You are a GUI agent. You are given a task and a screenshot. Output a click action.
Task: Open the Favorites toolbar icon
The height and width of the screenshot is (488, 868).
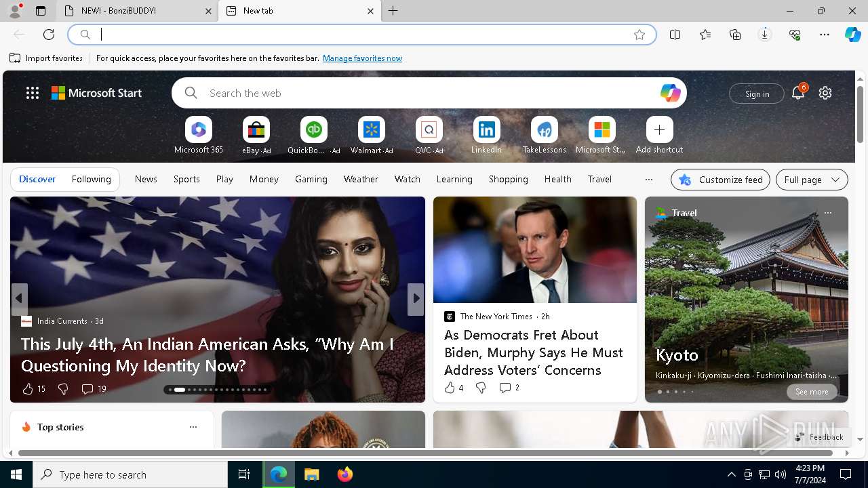pyautogui.click(x=705, y=35)
